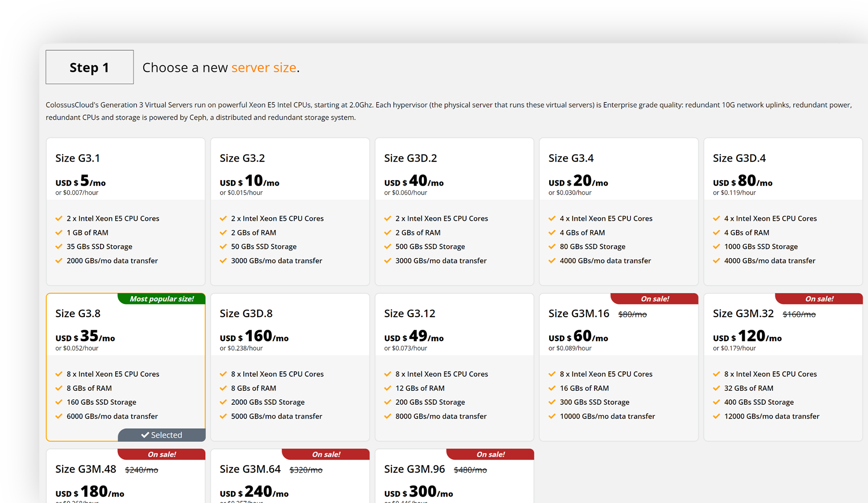Click the Most popular size! ribbon
The image size is (868, 503).
[161, 298]
